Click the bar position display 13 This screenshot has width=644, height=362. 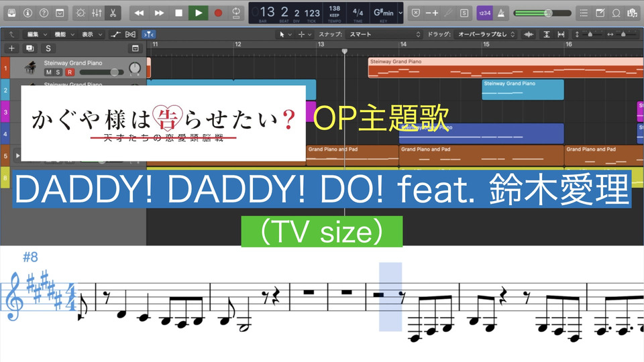[x=267, y=12]
